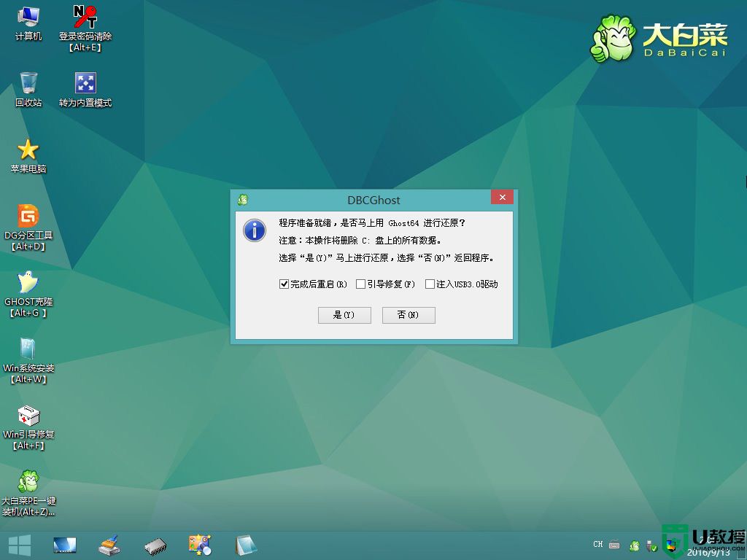Click the Windows Start button
This screenshot has width=747, height=560.
click(x=20, y=545)
